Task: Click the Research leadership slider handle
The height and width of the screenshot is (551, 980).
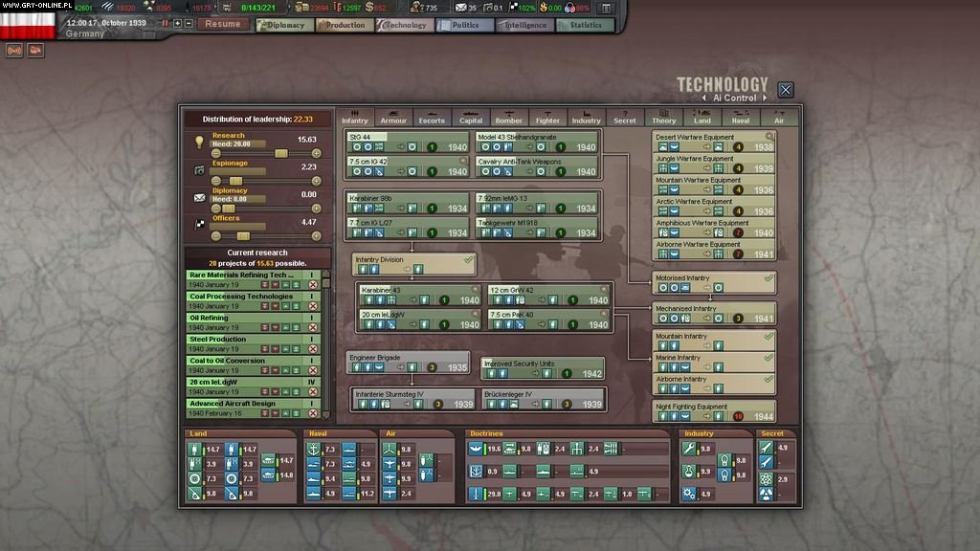Action: (x=281, y=154)
